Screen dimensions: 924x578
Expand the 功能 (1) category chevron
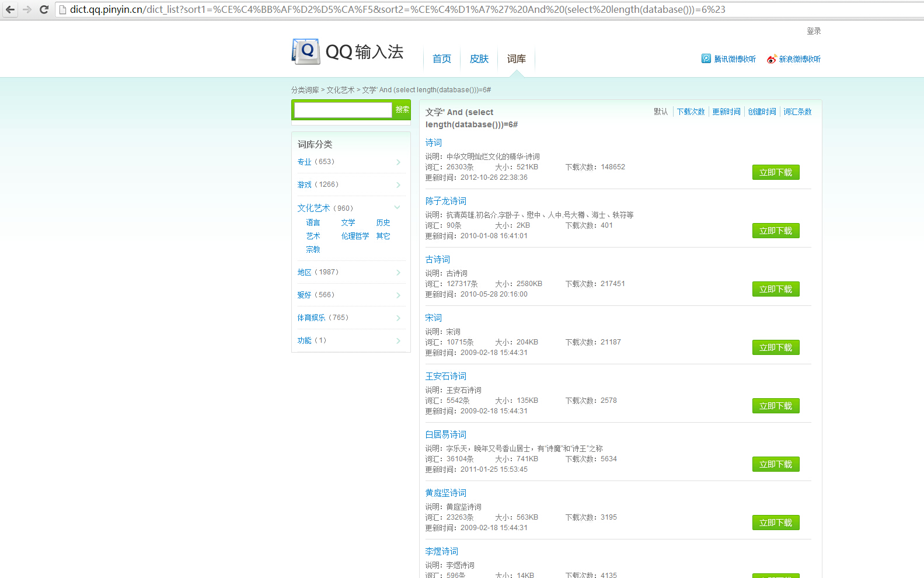398,341
